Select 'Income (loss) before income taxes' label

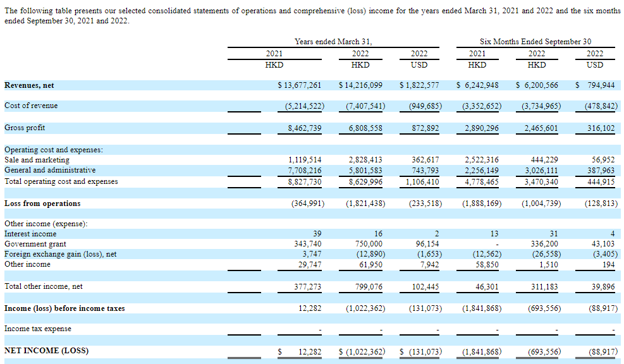pyautogui.click(x=64, y=308)
